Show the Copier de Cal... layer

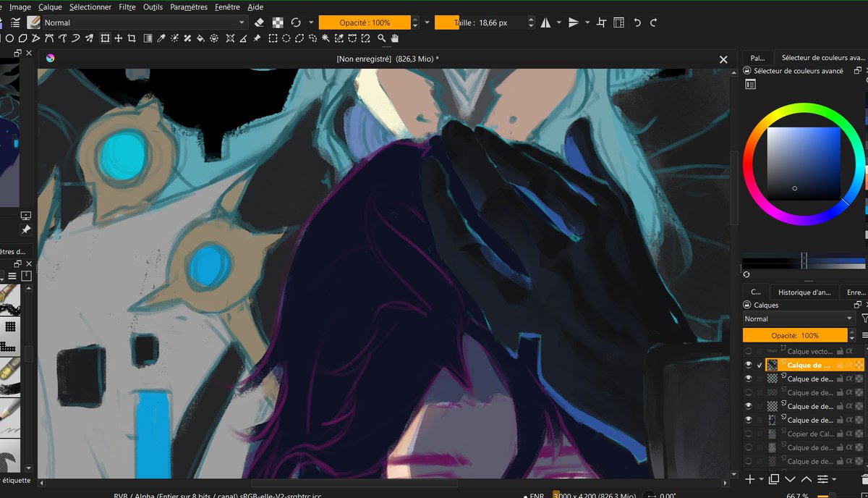[748, 434]
